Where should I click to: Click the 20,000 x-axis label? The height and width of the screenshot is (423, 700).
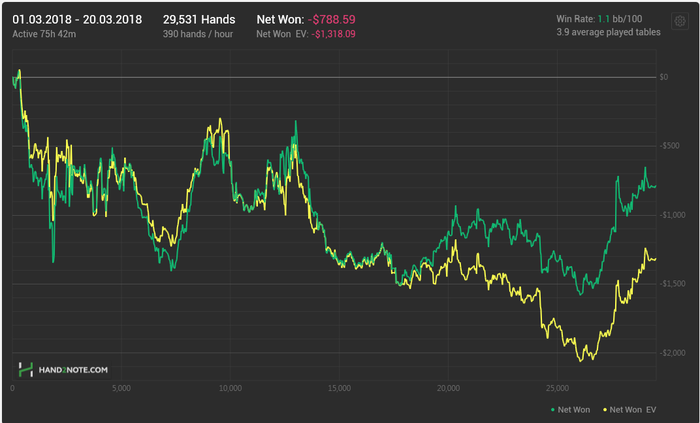pos(449,388)
